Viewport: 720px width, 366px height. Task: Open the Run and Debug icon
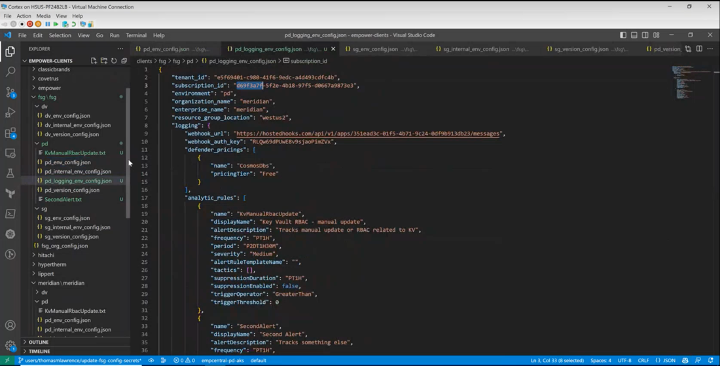tap(10, 112)
